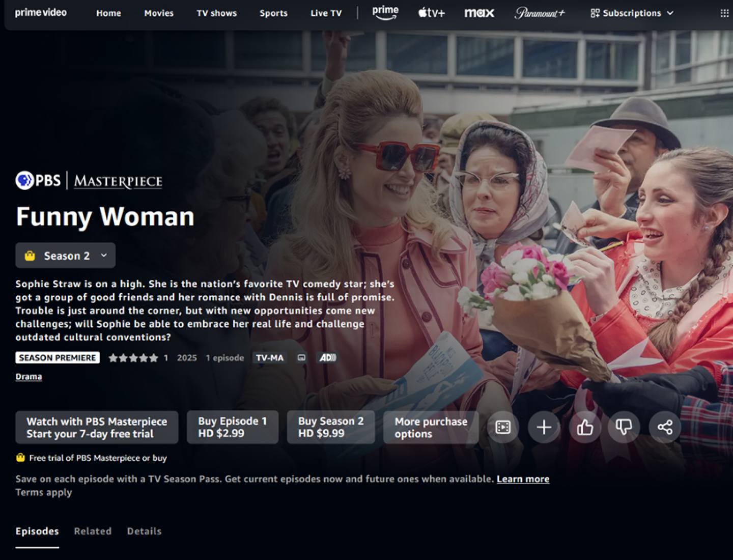Open the share icon button

(x=665, y=427)
